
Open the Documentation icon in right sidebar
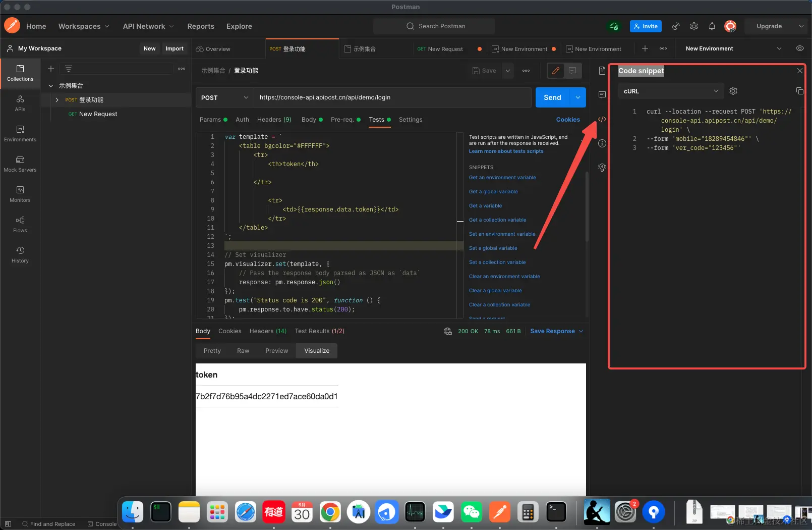[x=602, y=71]
